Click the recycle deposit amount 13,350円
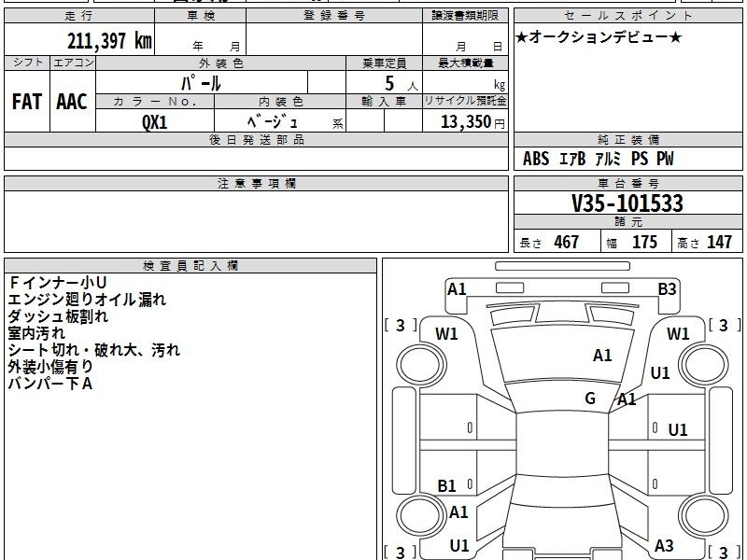This screenshot has width=747, height=560. [472, 122]
